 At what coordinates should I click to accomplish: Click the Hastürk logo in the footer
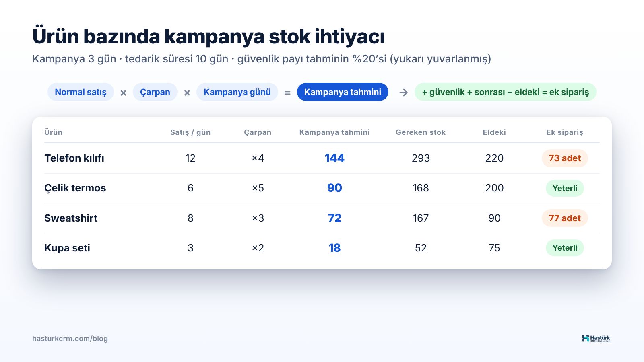tap(596, 338)
